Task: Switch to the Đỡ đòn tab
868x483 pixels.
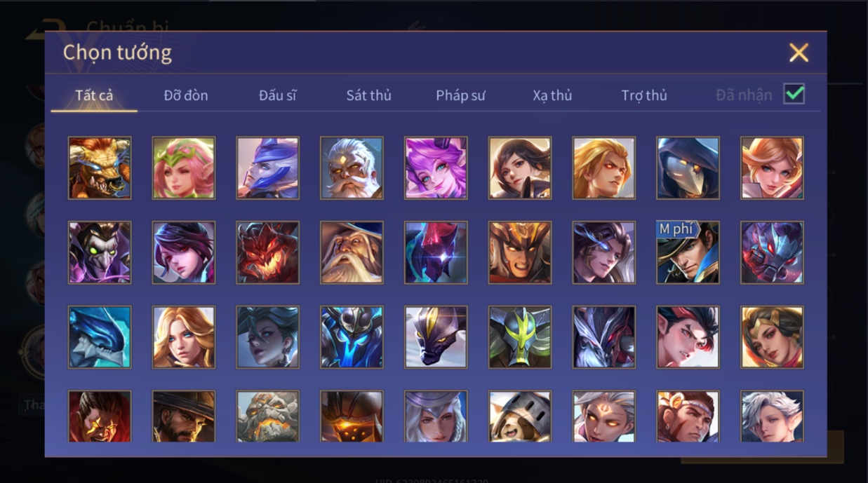Action: click(186, 95)
